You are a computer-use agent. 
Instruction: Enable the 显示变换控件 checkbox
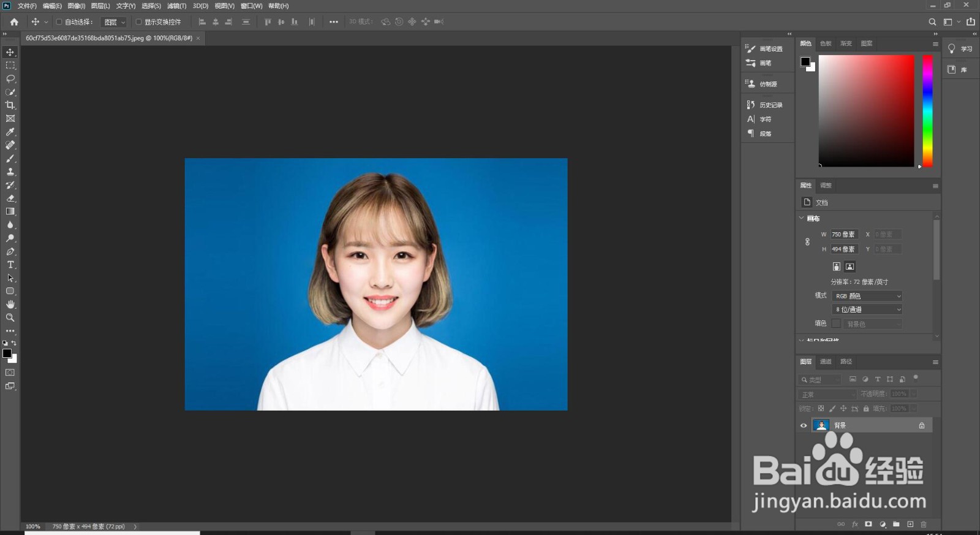click(139, 22)
